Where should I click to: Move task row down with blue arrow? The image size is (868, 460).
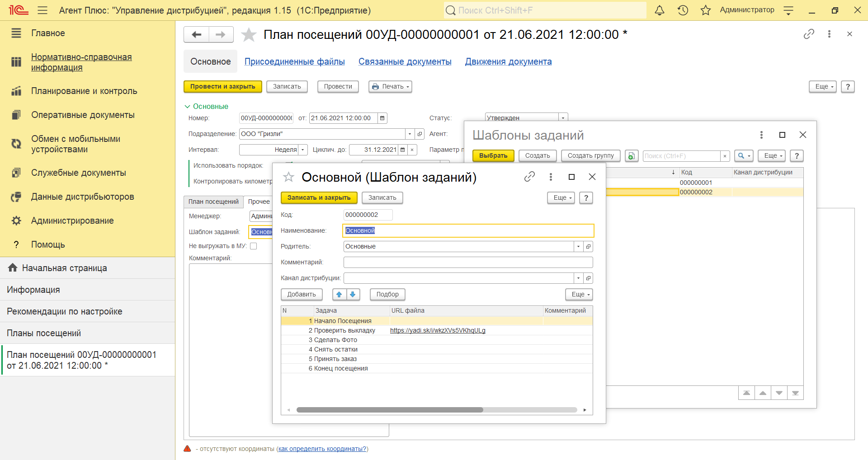tap(353, 295)
